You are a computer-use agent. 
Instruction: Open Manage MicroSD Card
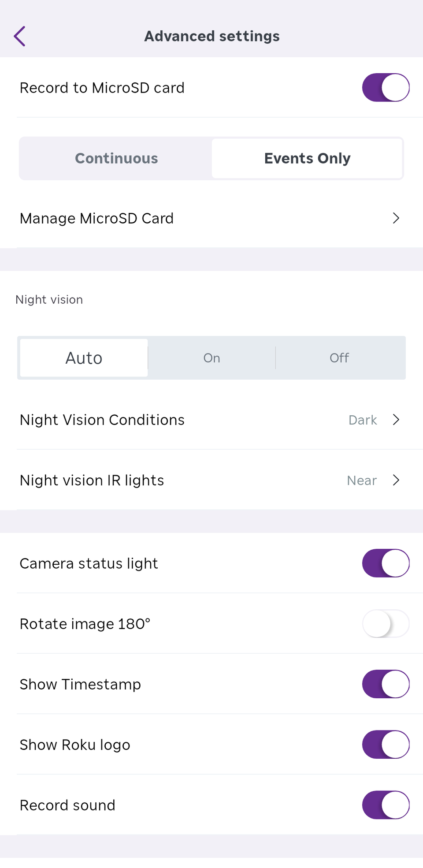[97, 218]
